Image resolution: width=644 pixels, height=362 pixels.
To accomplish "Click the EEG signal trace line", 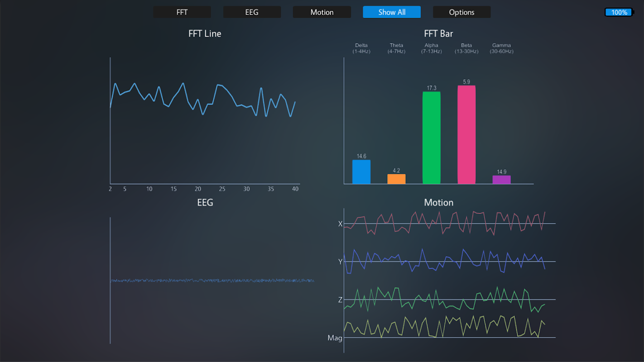I will point(212,281).
